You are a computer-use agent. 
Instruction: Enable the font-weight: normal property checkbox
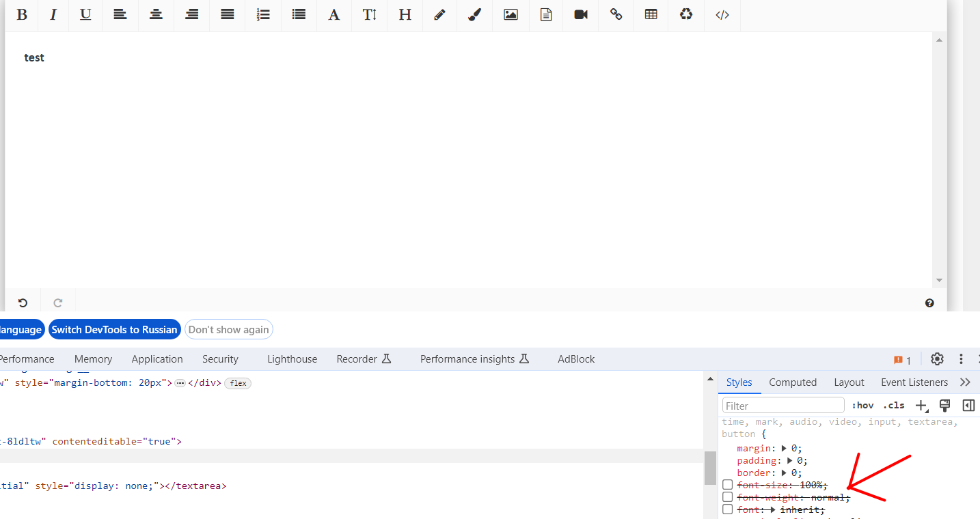point(728,497)
